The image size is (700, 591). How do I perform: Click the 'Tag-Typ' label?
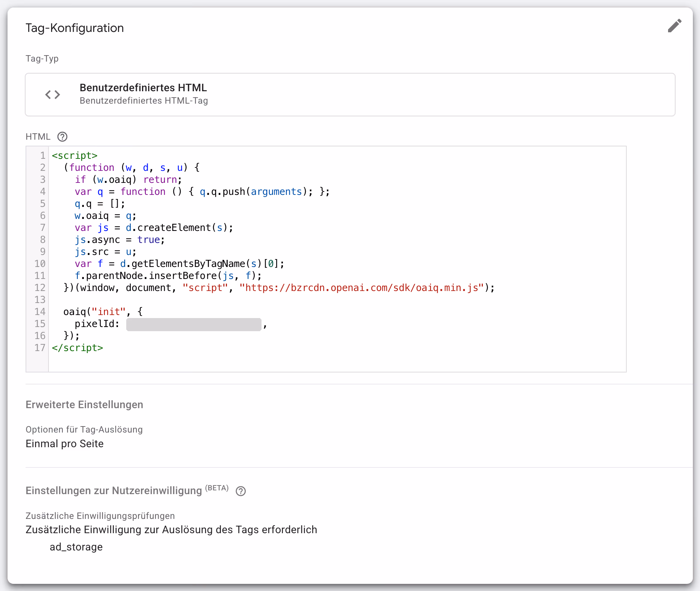42,59
